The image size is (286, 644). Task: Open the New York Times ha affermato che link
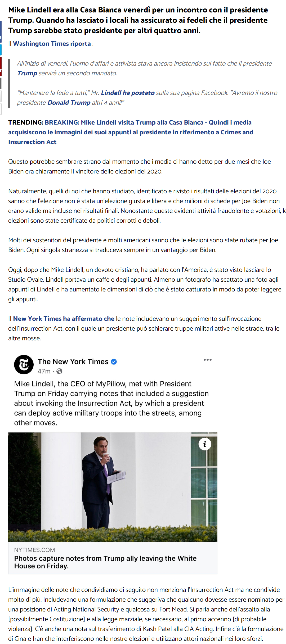tap(64, 319)
